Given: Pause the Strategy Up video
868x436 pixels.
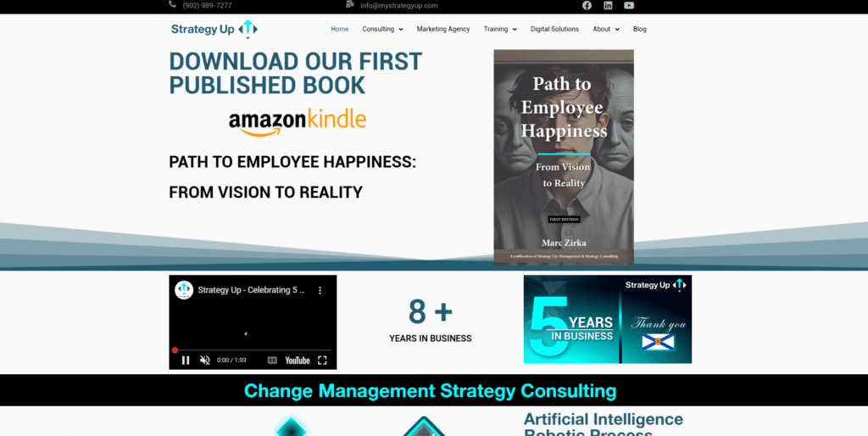Looking at the screenshot, I should (185, 360).
